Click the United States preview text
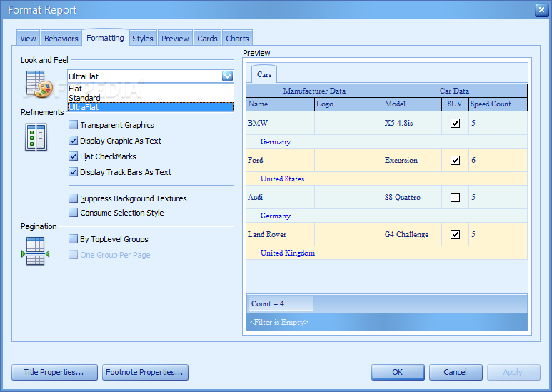 pyautogui.click(x=282, y=179)
